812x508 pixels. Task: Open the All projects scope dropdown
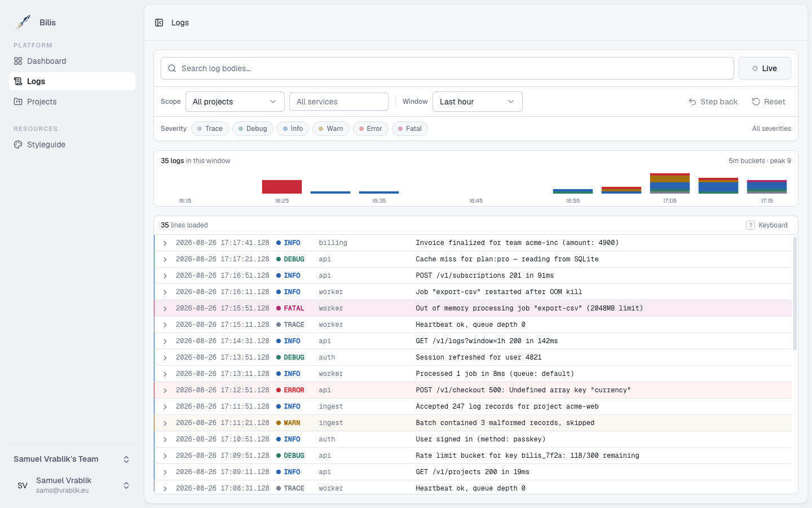235,102
